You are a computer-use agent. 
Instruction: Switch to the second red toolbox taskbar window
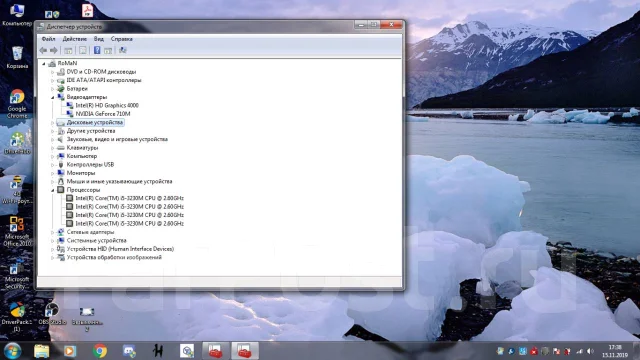coord(245,351)
